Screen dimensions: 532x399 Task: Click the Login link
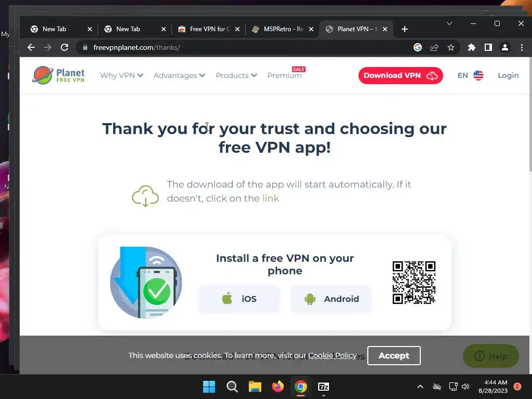[x=508, y=75]
